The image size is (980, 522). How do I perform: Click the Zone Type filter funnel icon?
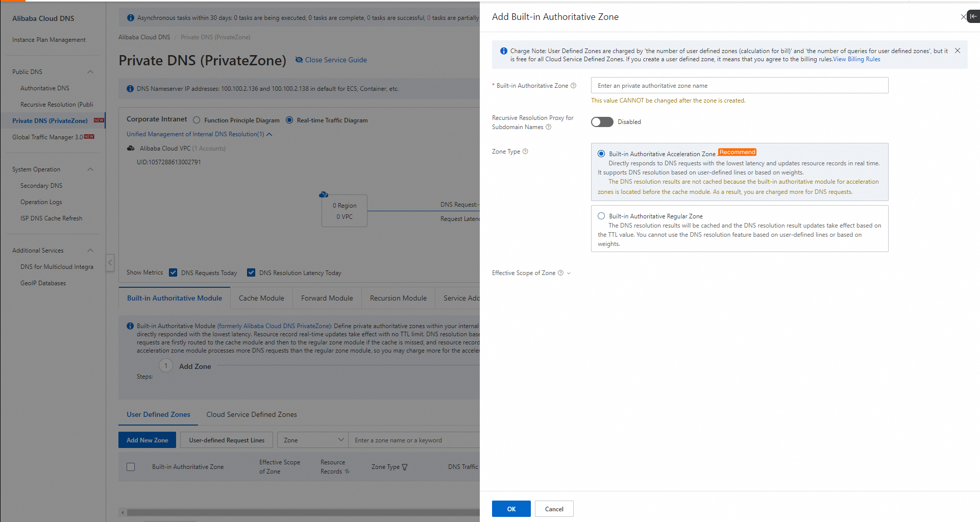coord(405,467)
